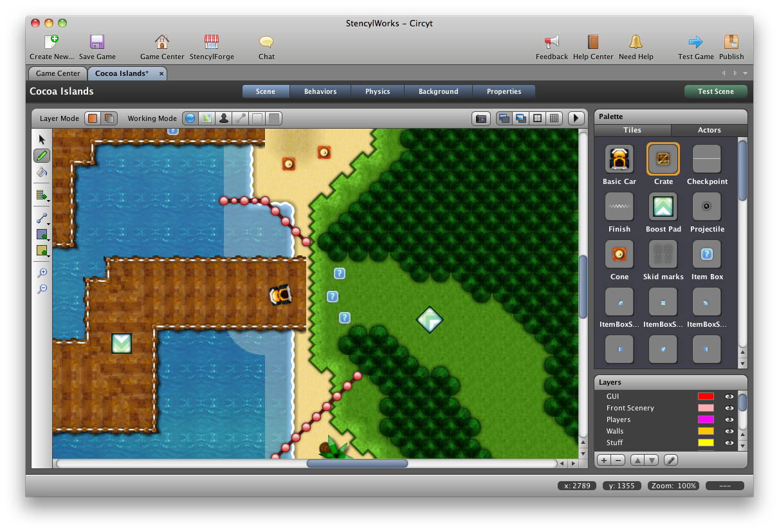
Task: Hide the GUI layer
Action: coord(729,397)
